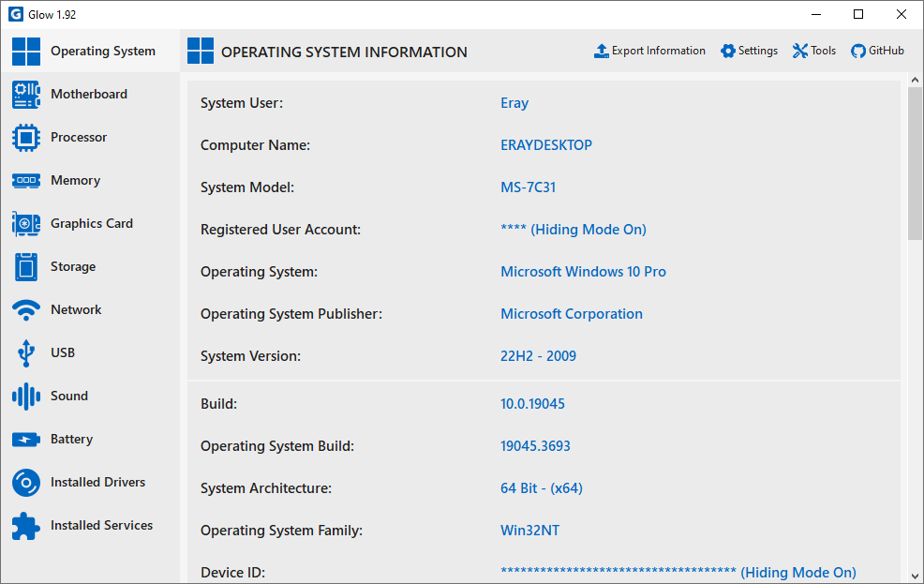Click the Computer Name label
The width and height of the screenshot is (924, 584).
pos(255,145)
